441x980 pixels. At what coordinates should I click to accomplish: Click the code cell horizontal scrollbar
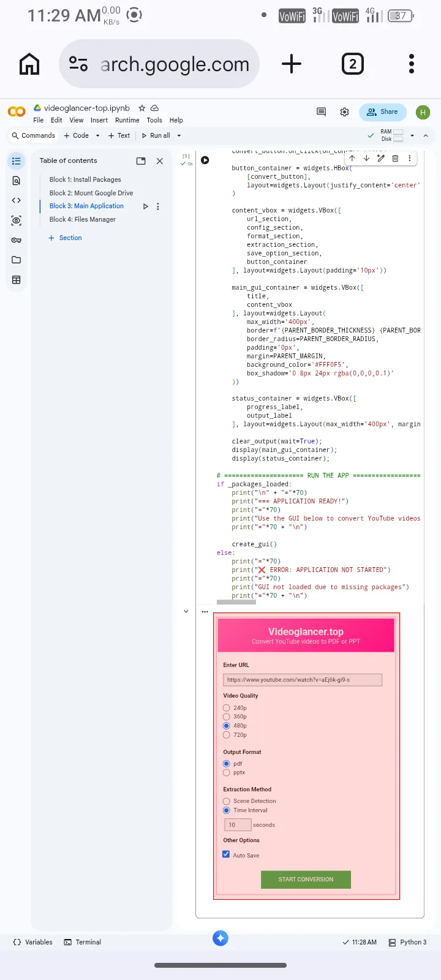coord(236,602)
